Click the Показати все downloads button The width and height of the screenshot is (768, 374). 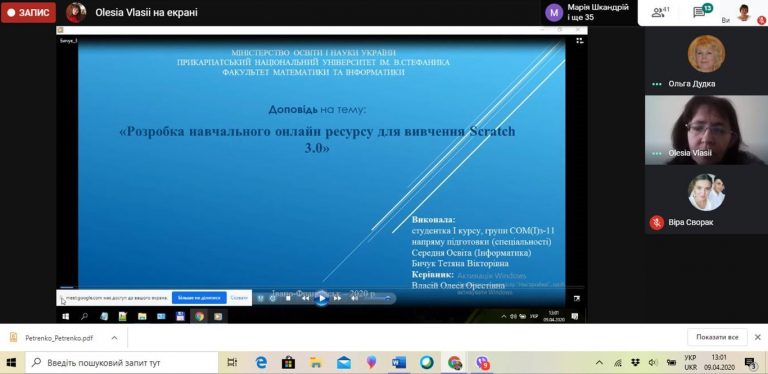[717, 337]
